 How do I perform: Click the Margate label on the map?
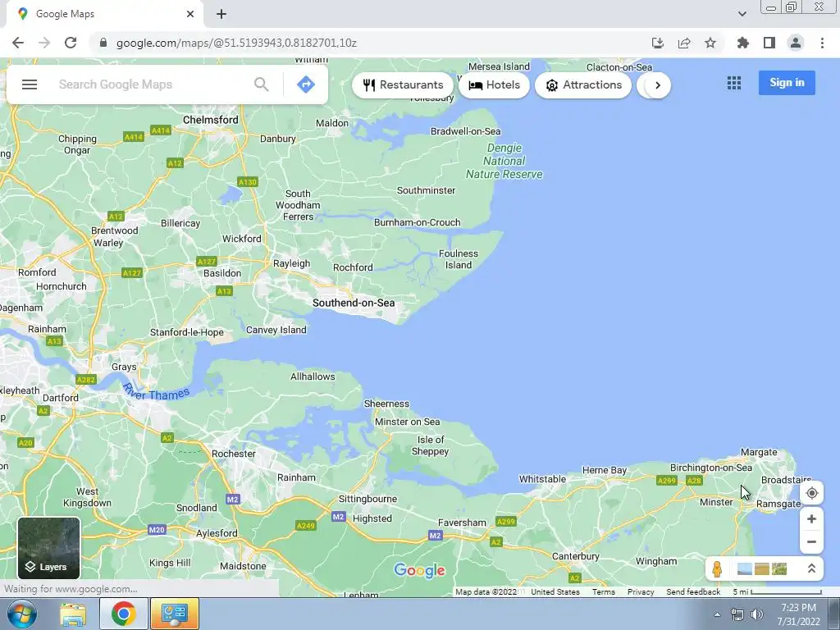click(x=759, y=452)
